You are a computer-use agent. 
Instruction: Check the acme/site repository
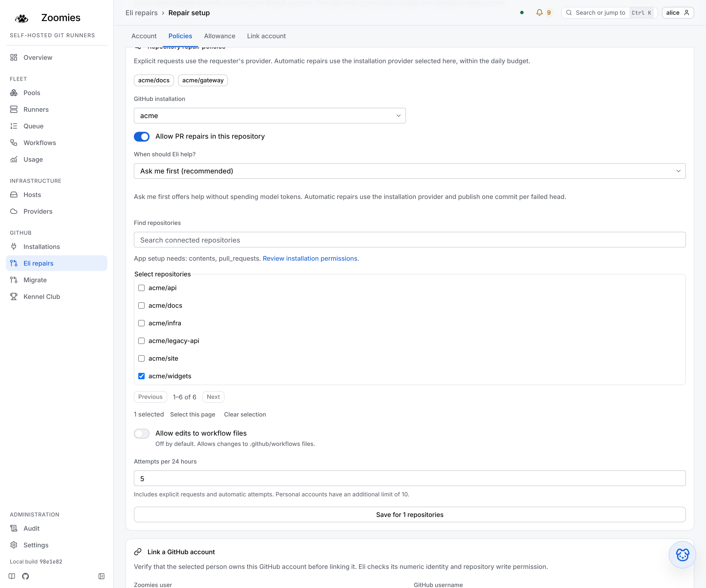pos(141,358)
